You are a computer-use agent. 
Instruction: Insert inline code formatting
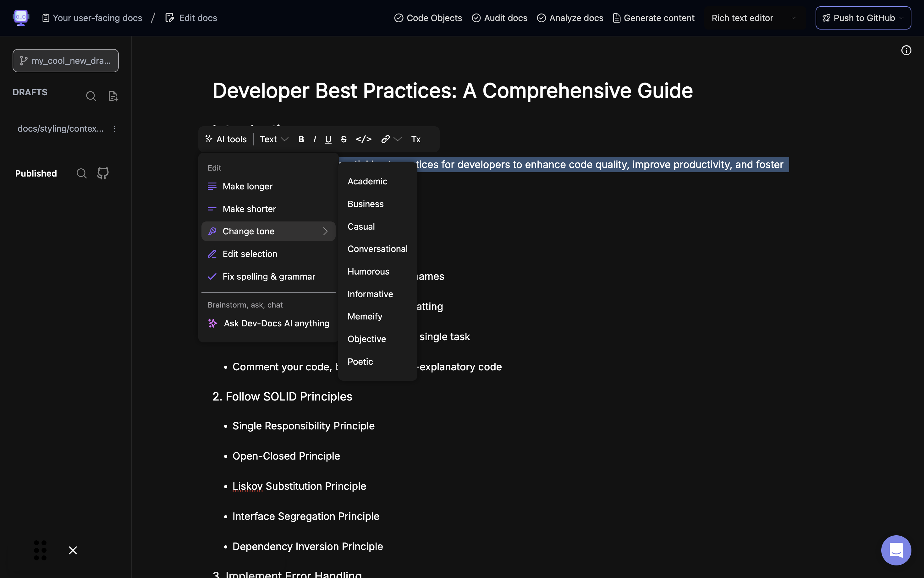(x=363, y=139)
